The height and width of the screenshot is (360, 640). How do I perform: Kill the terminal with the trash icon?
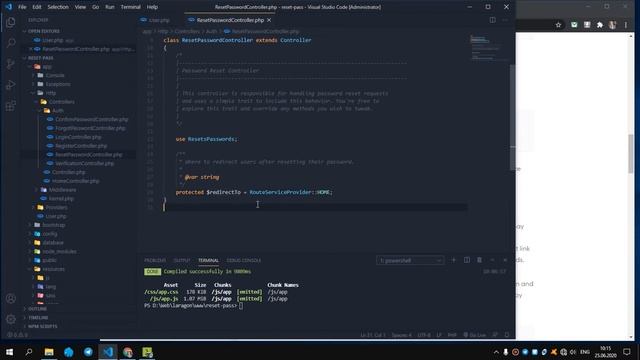(x=480, y=260)
